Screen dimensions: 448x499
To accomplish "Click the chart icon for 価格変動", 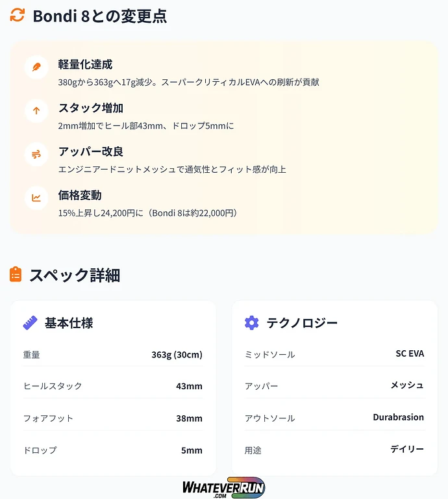I will [36, 198].
